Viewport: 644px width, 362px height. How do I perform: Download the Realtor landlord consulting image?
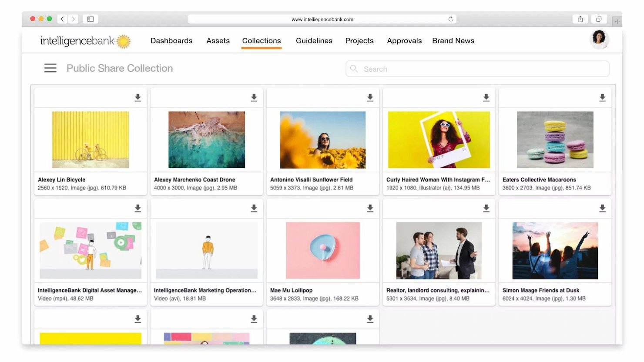pyautogui.click(x=486, y=209)
